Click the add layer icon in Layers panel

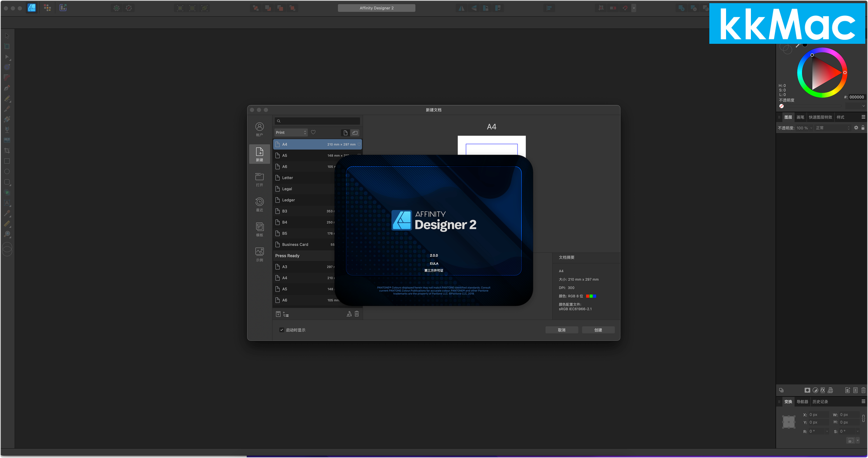(x=848, y=390)
